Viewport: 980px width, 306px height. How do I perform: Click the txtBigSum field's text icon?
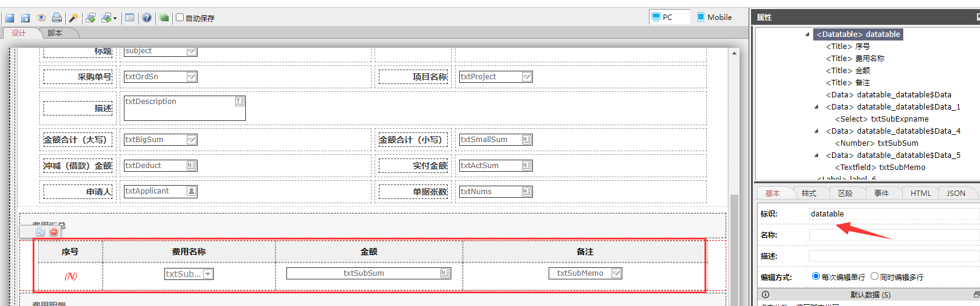(x=192, y=140)
